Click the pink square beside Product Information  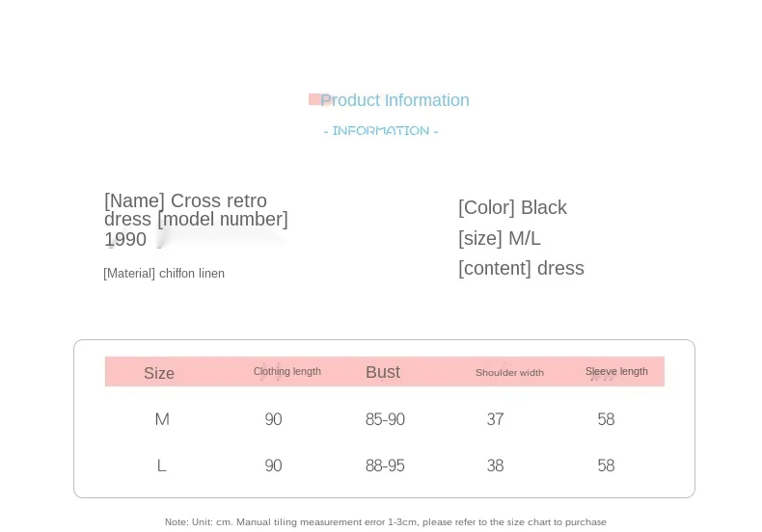click(x=314, y=99)
